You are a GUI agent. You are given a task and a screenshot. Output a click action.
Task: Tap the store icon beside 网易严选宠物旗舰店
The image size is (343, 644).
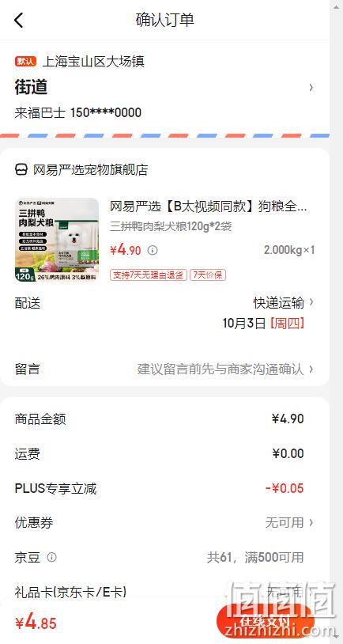click(21, 169)
